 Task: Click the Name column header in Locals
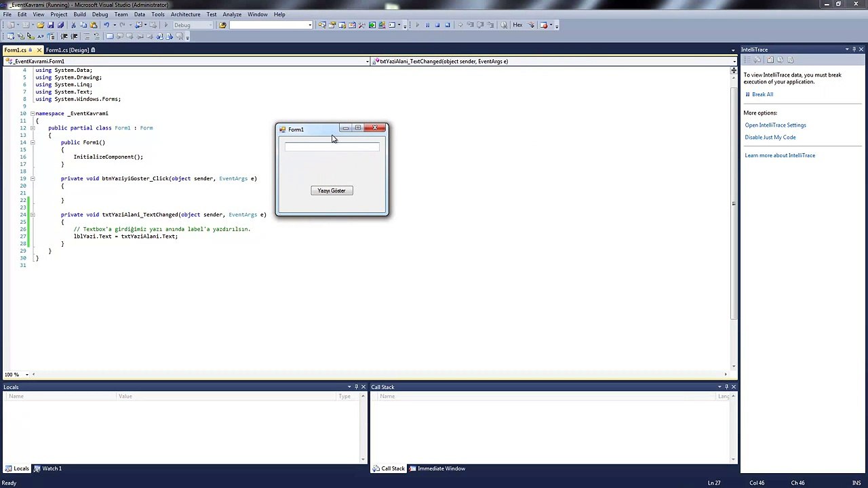(x=61, y=396)
